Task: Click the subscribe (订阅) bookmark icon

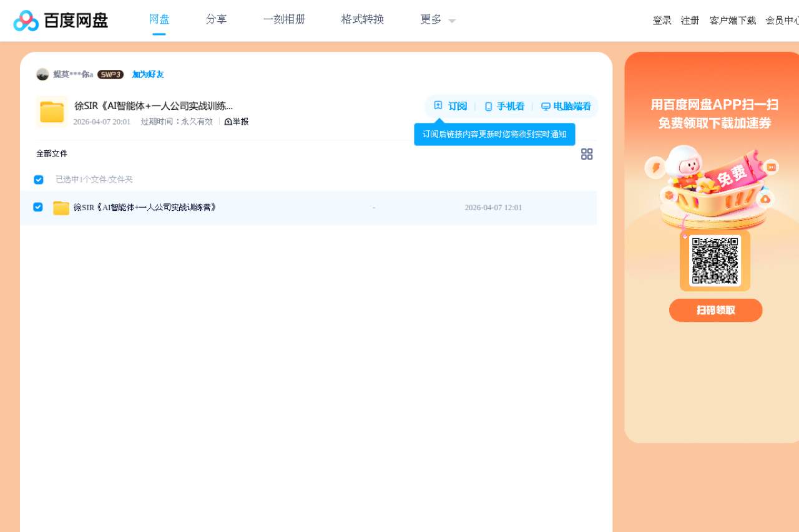Action: (438, 106)
